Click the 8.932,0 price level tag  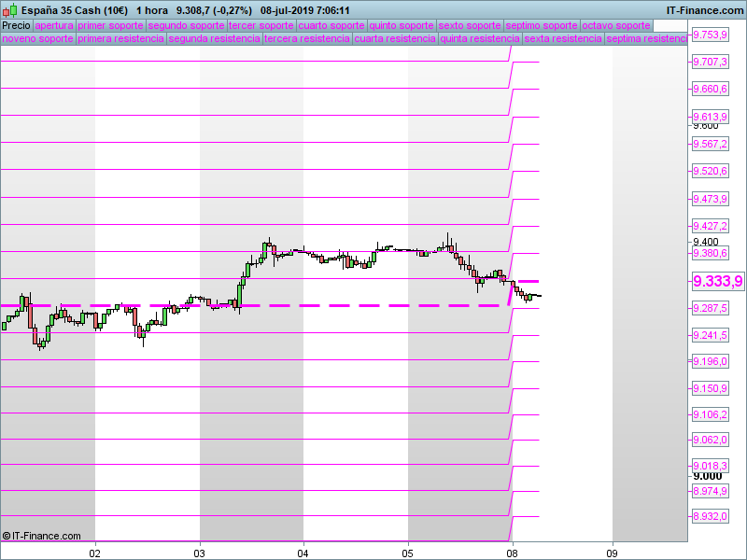pos(709,516)
